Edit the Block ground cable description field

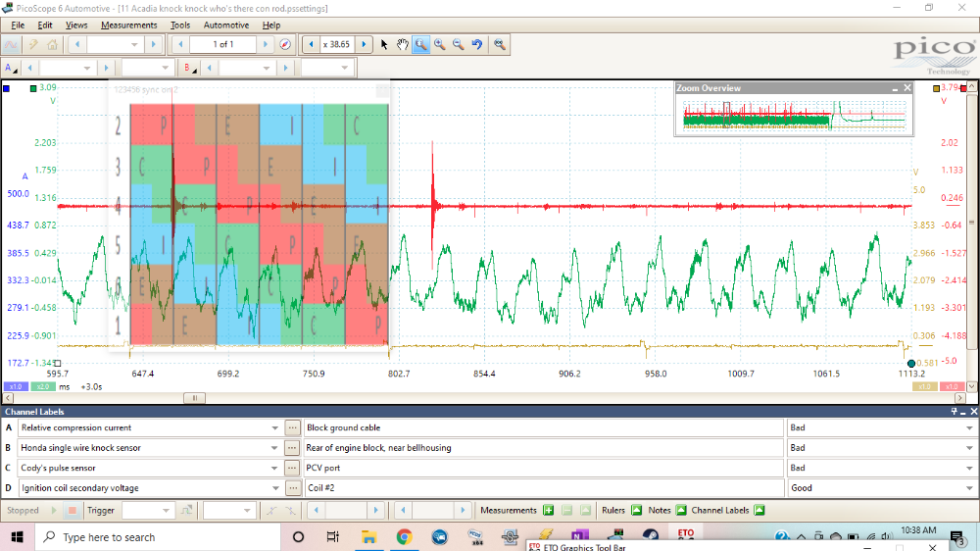pos(543,427)
